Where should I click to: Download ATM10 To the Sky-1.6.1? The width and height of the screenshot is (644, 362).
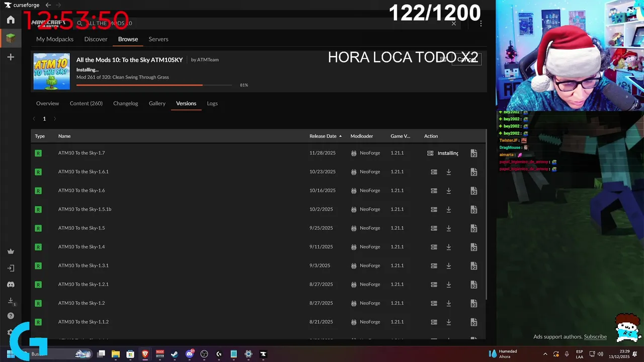pos(449,172)
